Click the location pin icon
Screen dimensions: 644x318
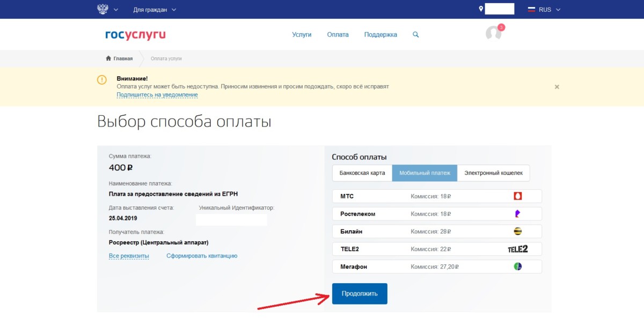click(481, 9)
